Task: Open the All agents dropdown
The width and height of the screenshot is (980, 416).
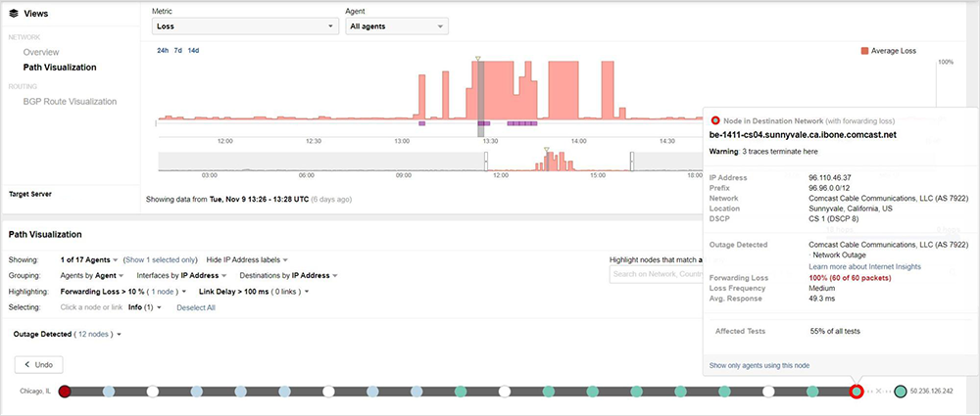Action: pos(397,26)
